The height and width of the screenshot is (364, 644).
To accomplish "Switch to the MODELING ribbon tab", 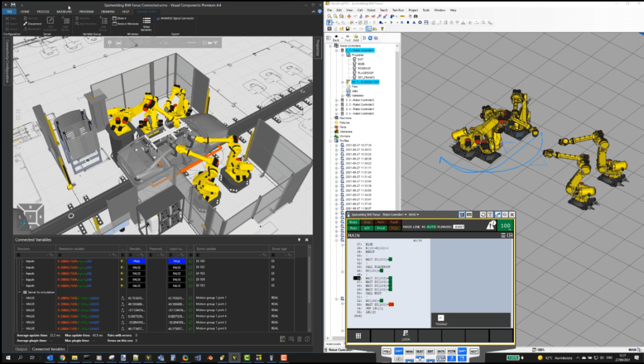I will point(64,11).
